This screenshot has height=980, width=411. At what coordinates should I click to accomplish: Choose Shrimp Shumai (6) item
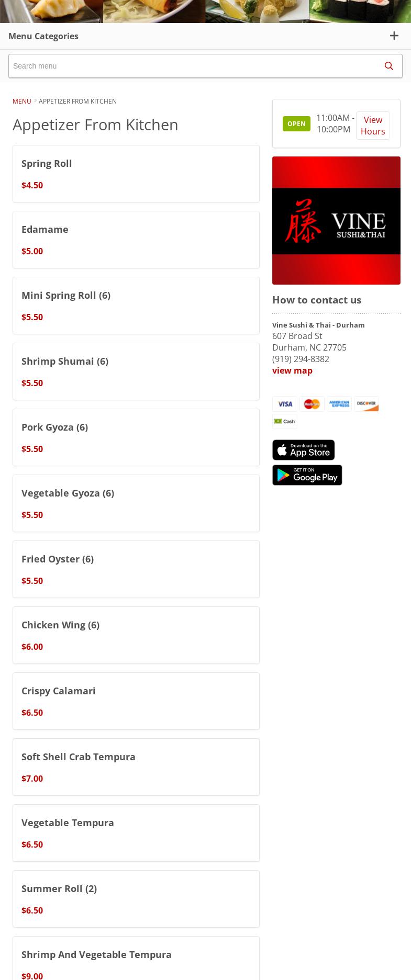136,371
